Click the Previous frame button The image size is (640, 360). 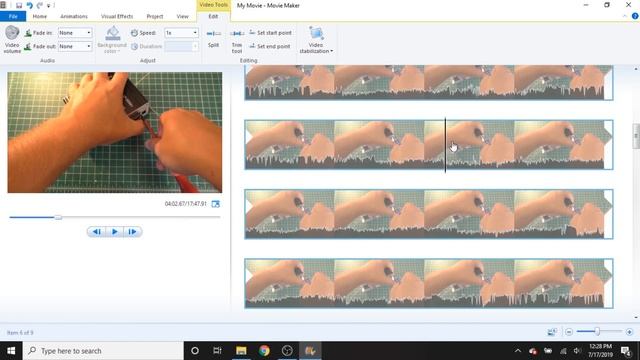pyautogui.click(x=96, y=231)
